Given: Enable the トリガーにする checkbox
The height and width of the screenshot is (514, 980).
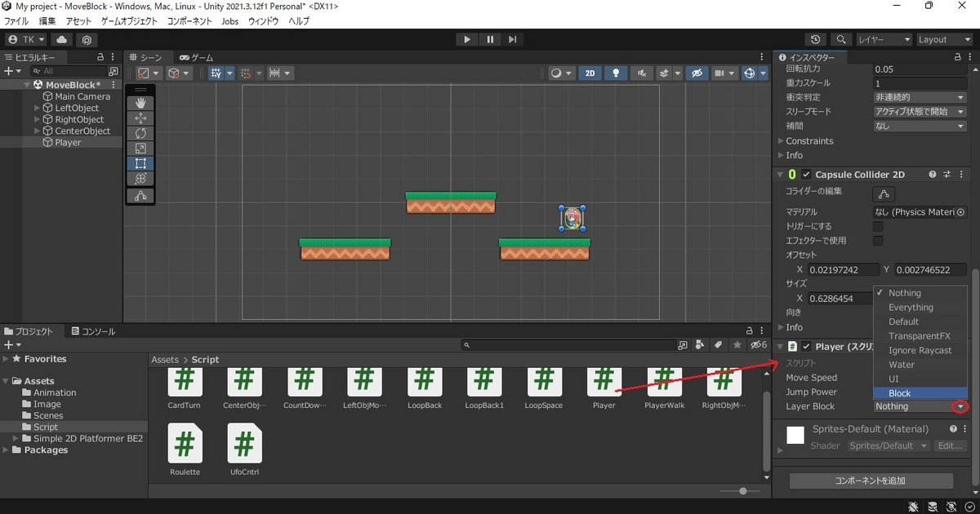Looking at the screenshot, I should click(x=878, y=226).
